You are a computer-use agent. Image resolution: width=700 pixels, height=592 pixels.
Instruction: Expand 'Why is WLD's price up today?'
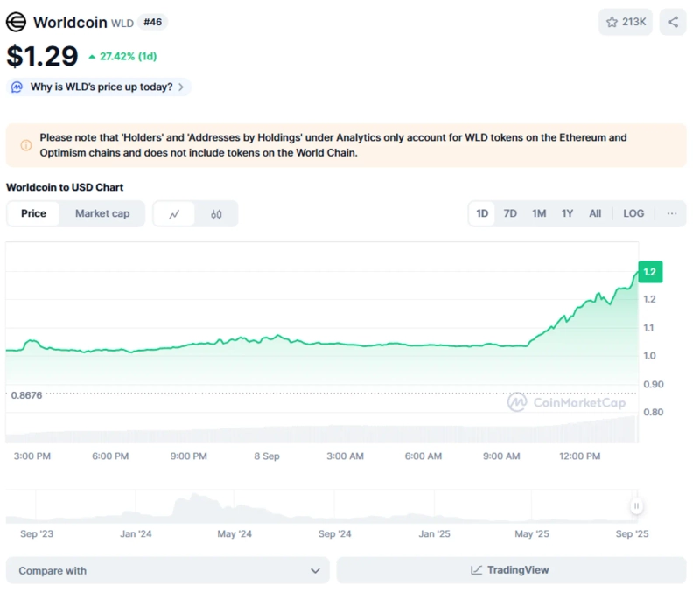point(101,87)
